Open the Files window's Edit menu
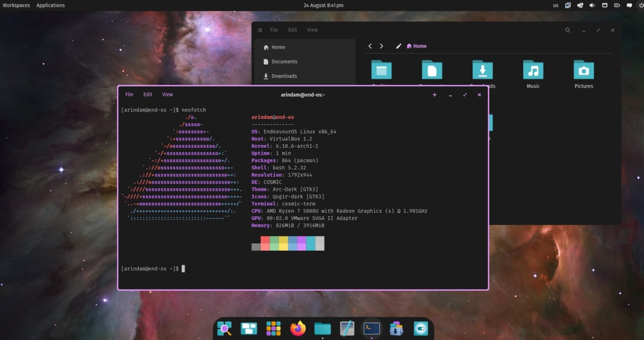Image resolution: width=644 pixels, height=340 pixels. click(x=293, y=30)
